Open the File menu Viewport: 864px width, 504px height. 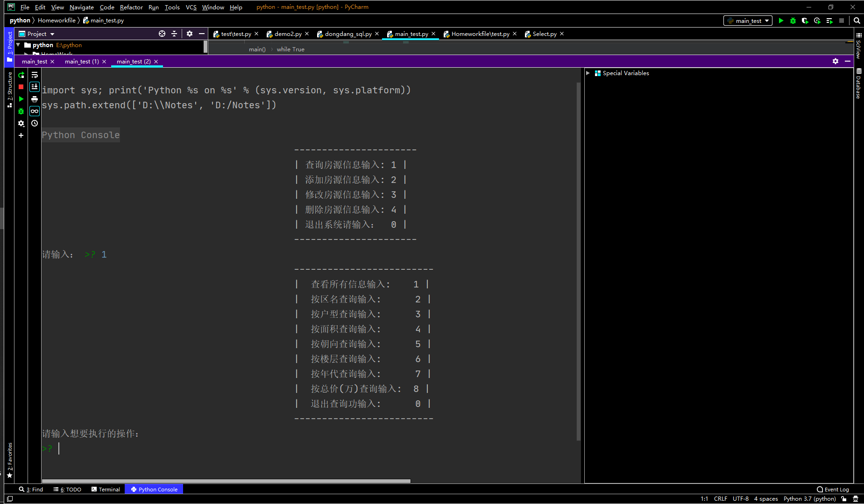click(x=25, y=7)
